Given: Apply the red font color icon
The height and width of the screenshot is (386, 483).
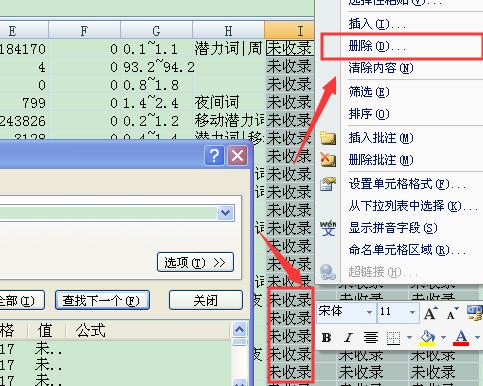Looking at the screenshot, I should (x=461, y=338).
